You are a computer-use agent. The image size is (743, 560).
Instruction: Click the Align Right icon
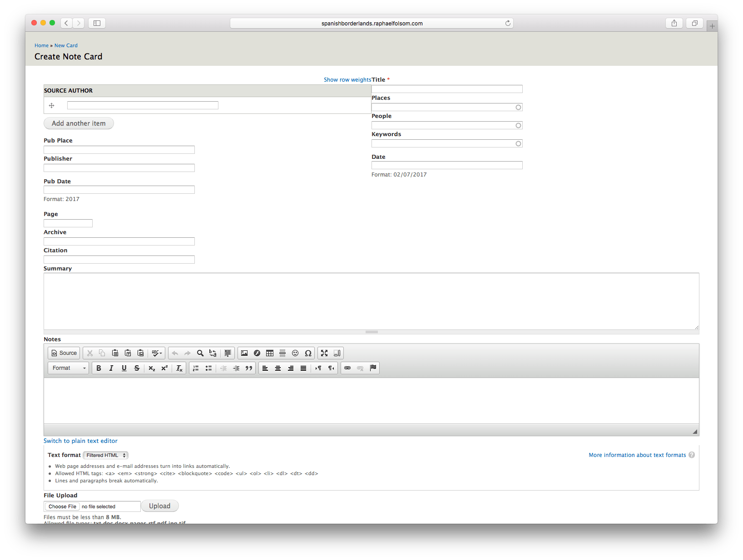click(x=291, y=368)
